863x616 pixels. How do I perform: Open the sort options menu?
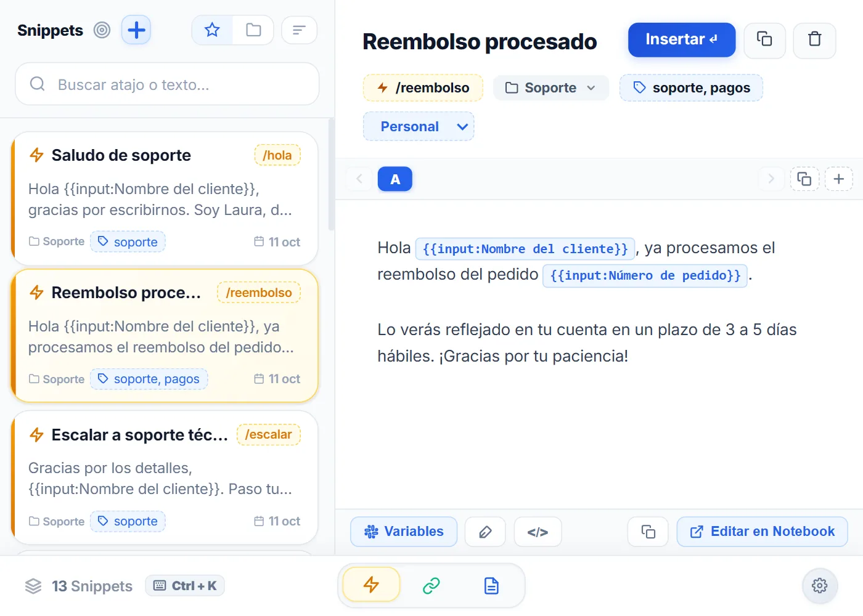299,30
